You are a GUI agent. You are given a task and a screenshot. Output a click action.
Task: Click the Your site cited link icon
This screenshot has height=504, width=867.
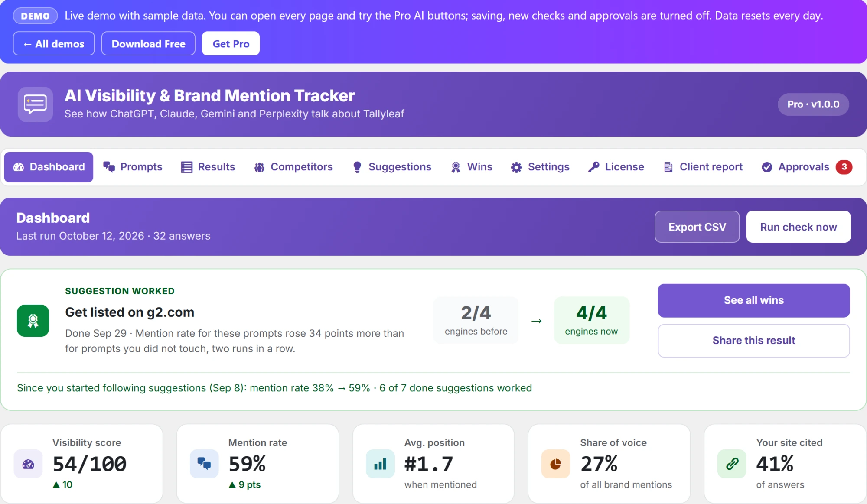tap(732, 464)
